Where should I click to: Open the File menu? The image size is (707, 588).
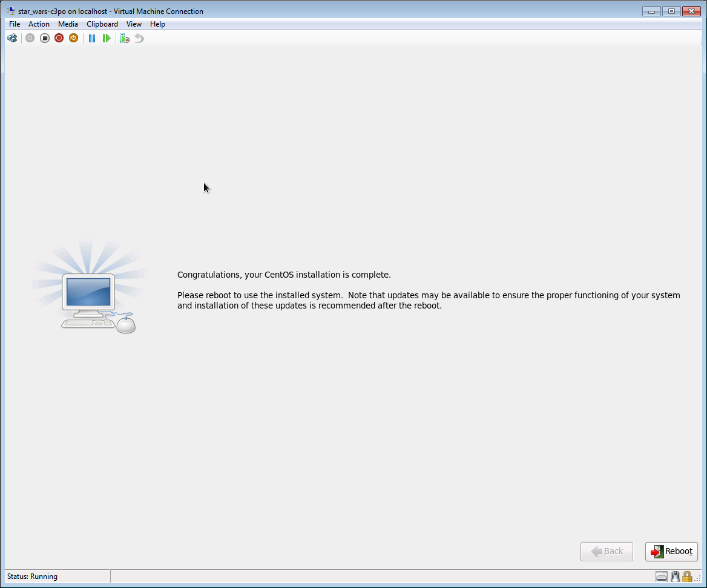pos(15,24)
